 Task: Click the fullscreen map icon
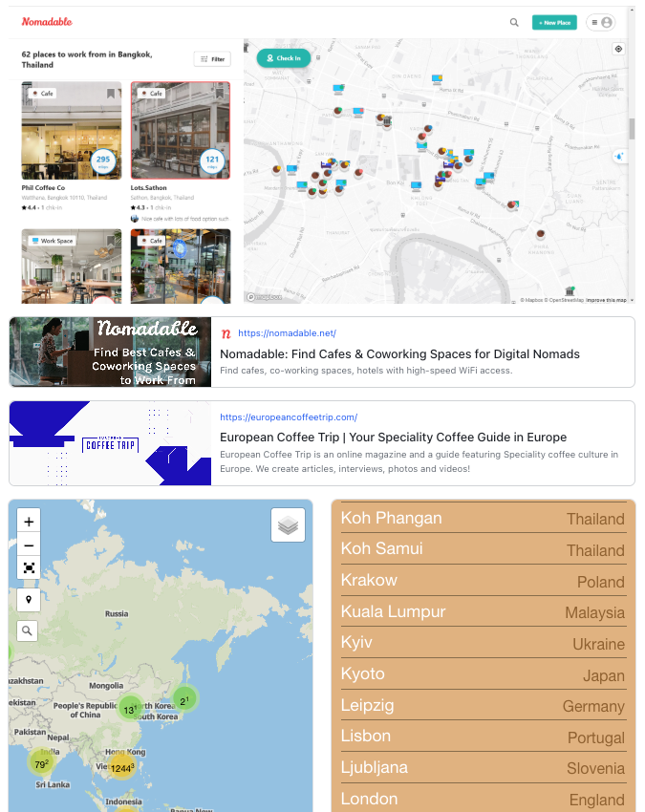coord(29,568)
